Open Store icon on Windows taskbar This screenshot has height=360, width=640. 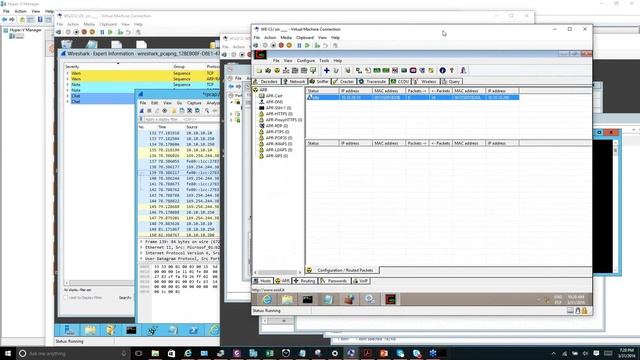click(x=171, y=353)
